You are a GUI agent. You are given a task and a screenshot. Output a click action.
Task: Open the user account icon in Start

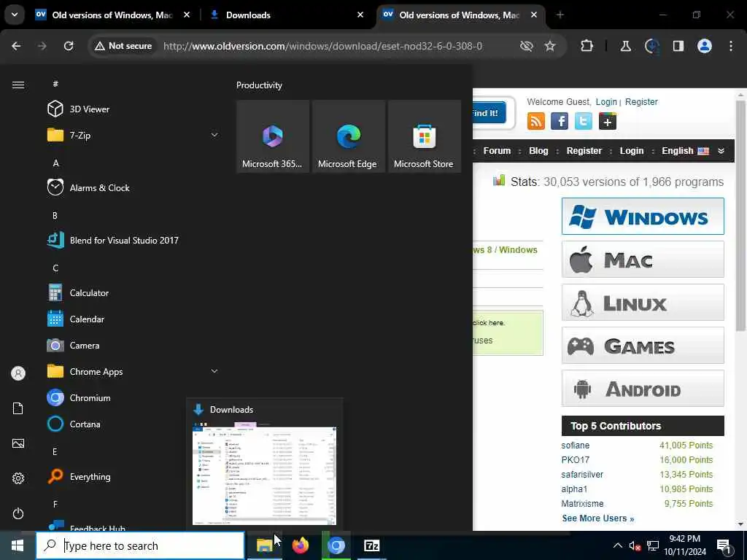pos(18,373)
